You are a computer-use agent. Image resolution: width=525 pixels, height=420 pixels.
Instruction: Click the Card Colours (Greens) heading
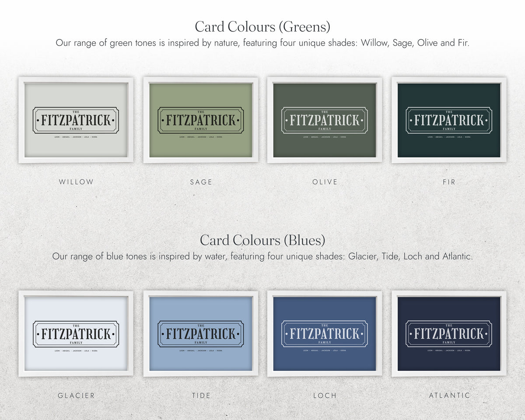[262, 27]
